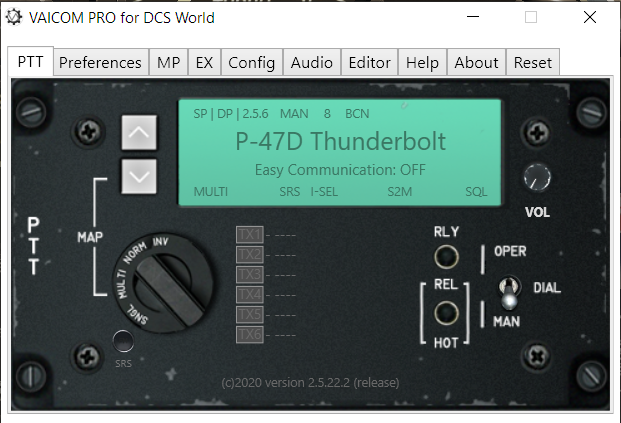Open the Help tab
Screen dimensions: 621x423
tap(422, 63)
